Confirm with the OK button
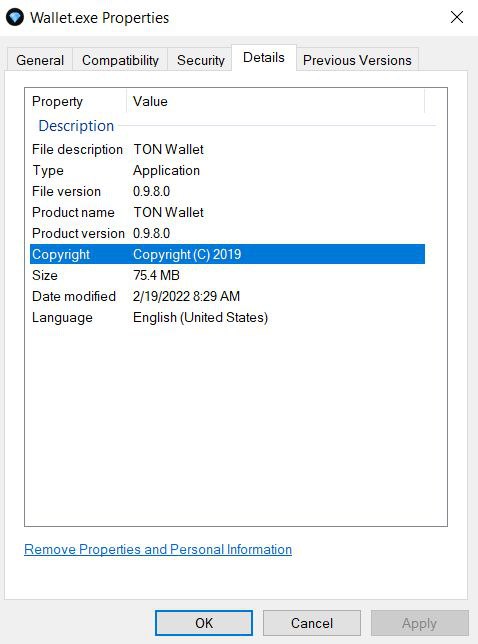The image size is (478, 644). [x=204, y=623]
